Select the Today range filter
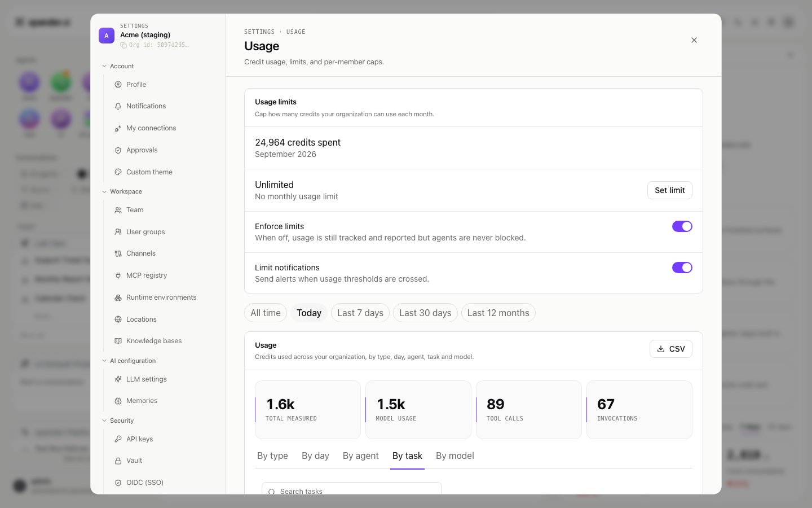 pyautogui.click(x=309, y=313)
